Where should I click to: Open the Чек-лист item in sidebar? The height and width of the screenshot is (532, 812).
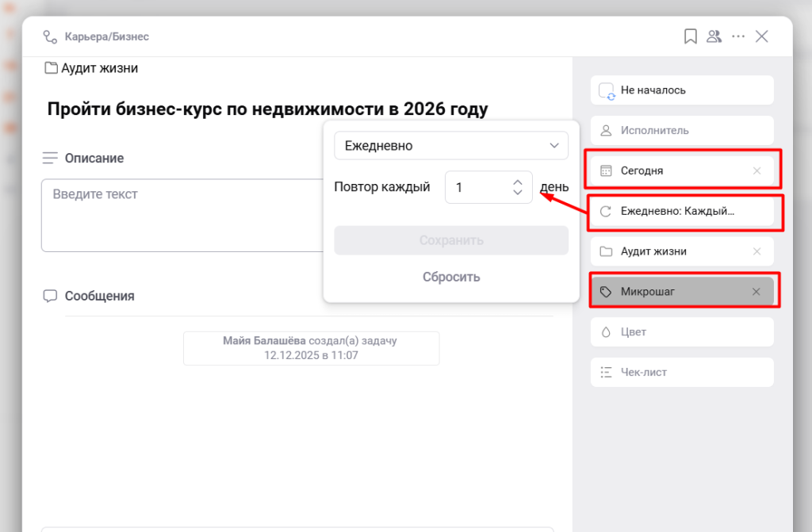(681, 372)
